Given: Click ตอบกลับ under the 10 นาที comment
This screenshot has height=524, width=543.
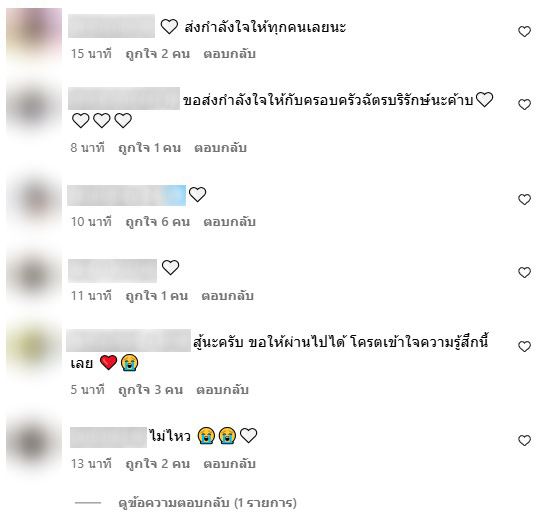Looking at the screenshot, I should point(230,222).
